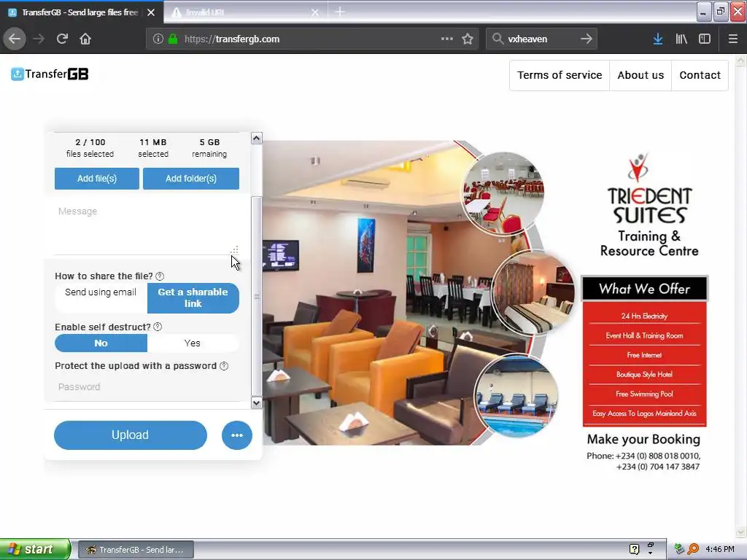Viewport: 747px width, 560px height.
Task: Submit vxheaven search with arrow button
Action: coord(587,39)
